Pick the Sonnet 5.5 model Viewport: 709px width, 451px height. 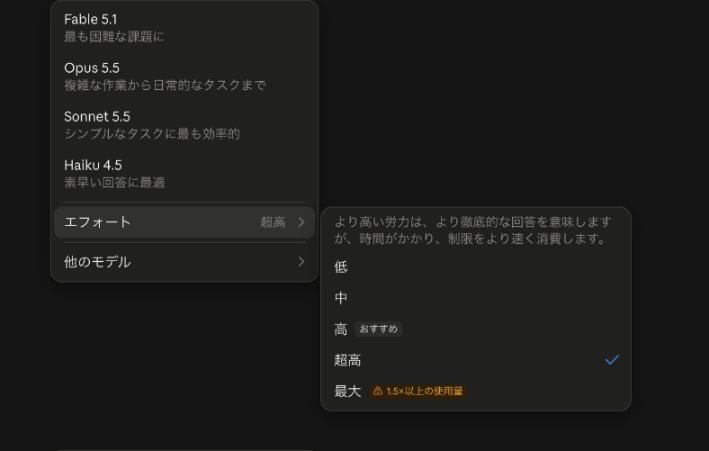click(184, 125)
